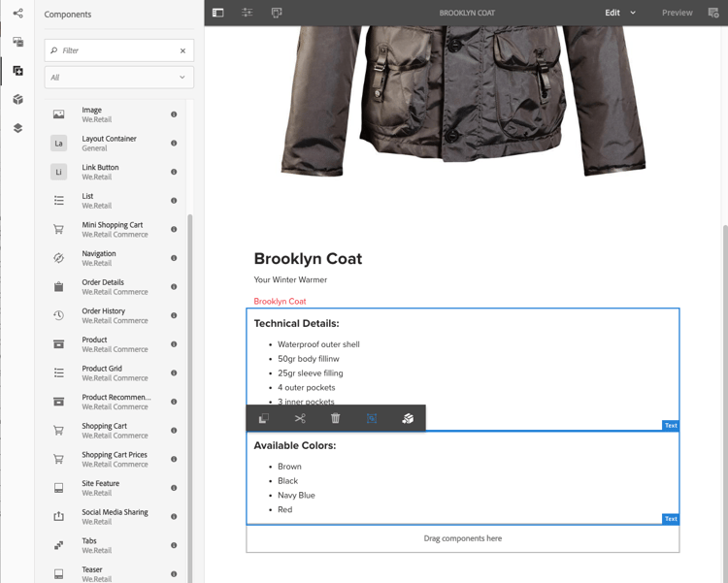This screenshot has width=728, height=583.
Task: Show info for Link Button component
Action: [174, 172]
